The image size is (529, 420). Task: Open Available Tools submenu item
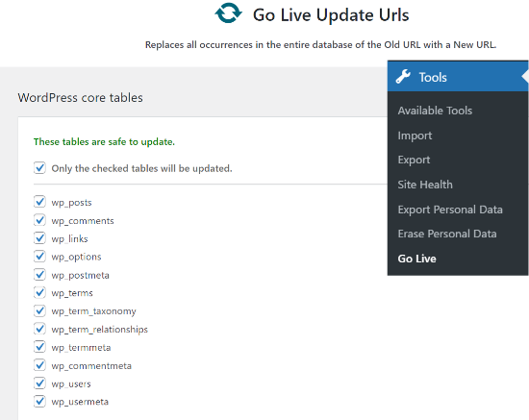coord(435,111)
